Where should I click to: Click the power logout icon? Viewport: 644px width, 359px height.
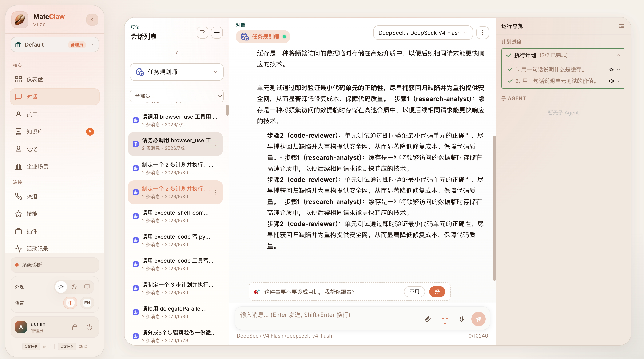coord(89,327)
